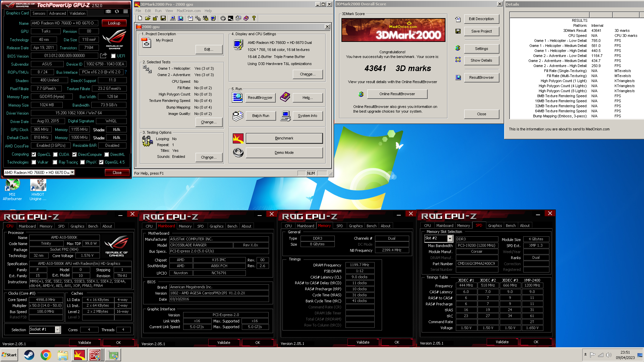Open Socket #1 selection dropdown in CPU-Z

[57, 329]
